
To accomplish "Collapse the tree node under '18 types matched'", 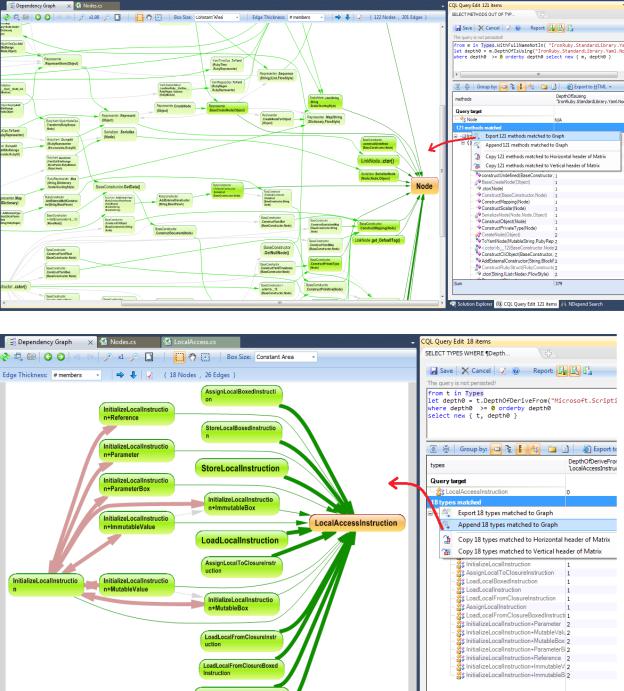I will (x=430, y=513).
